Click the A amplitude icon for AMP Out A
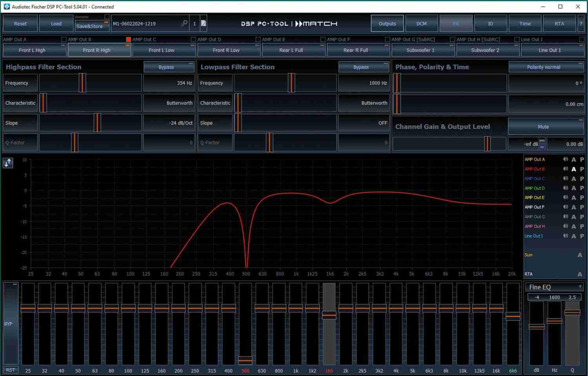This screenshot has height=376, width=588. coord(574,159)
